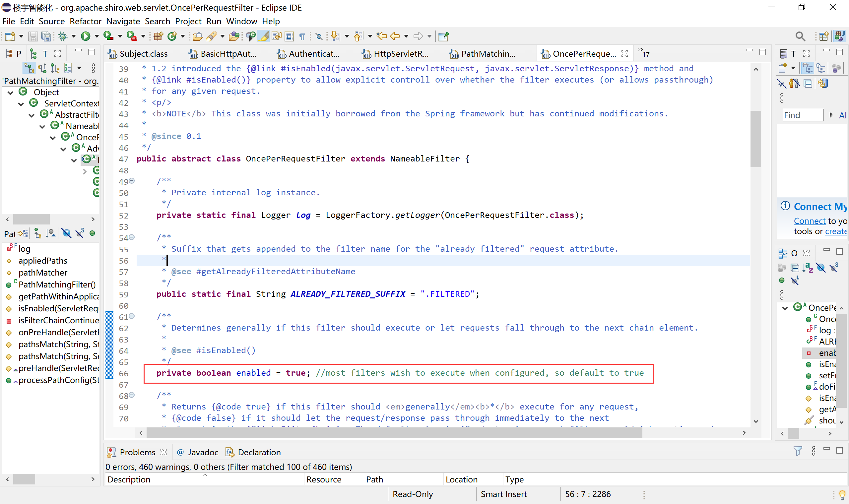Open the Refactor menu
Image resolution: width=849 pixels, height=504 pixels.
tap(85, 22)
